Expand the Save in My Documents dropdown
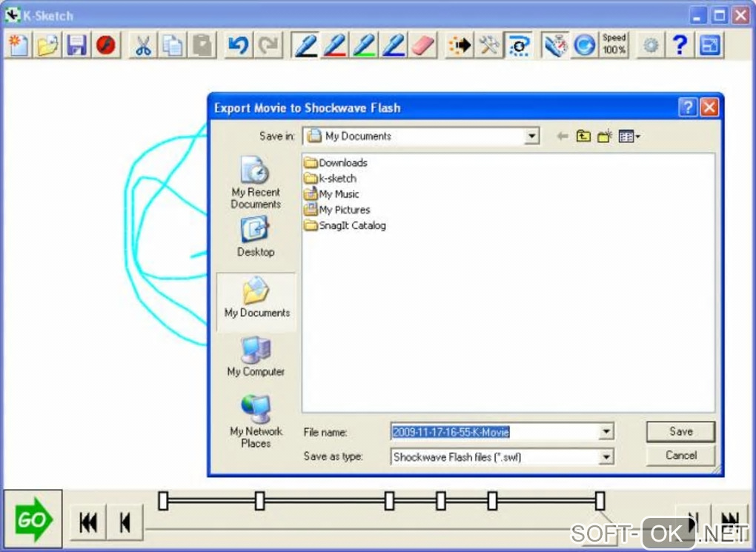 tap(531, 136)
